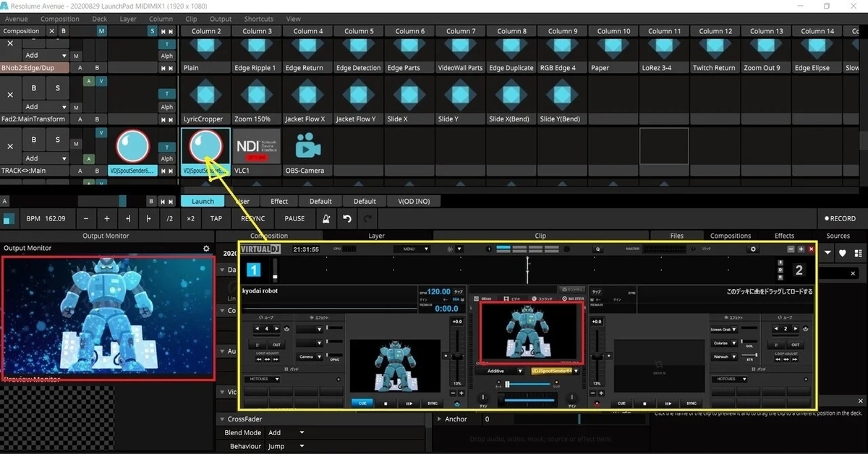Open Additive transition dropdown in VirtualDJ
This screenshot has width=868, height=454.
(x=501, y=371)
